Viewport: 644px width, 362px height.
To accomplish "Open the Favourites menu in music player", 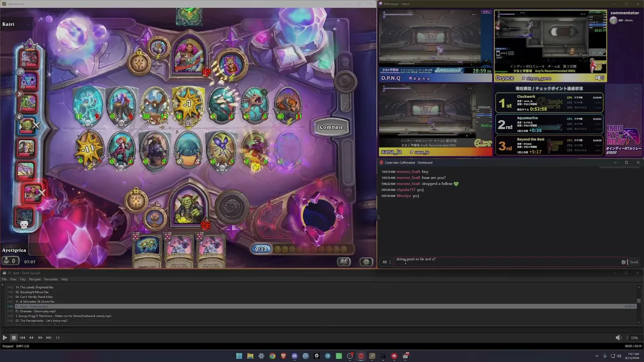I will (x=51, y=280).
